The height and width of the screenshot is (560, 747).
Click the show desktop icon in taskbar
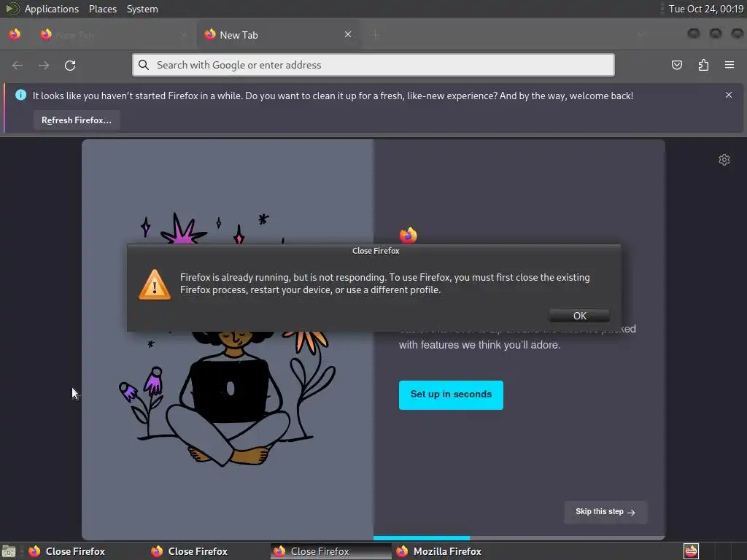9,551
